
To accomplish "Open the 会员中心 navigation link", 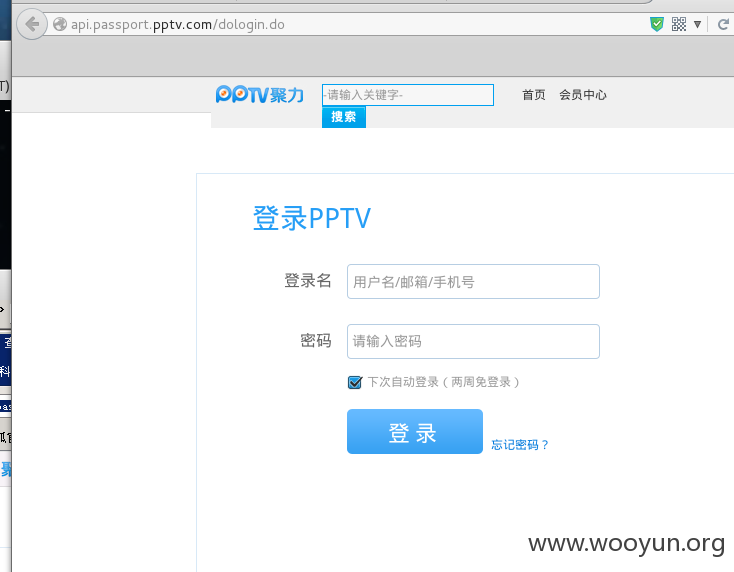I will coord(583,95).
